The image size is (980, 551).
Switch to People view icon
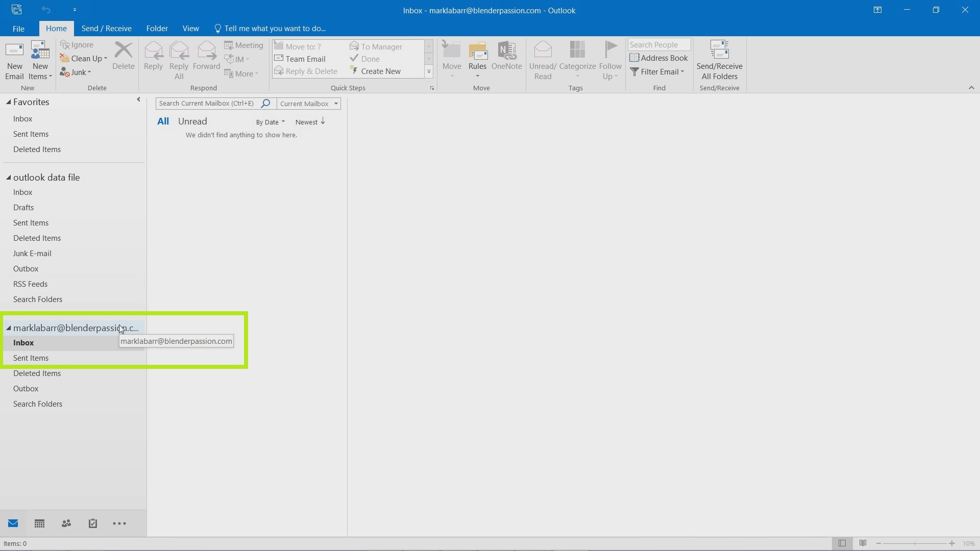pos(66,523)
